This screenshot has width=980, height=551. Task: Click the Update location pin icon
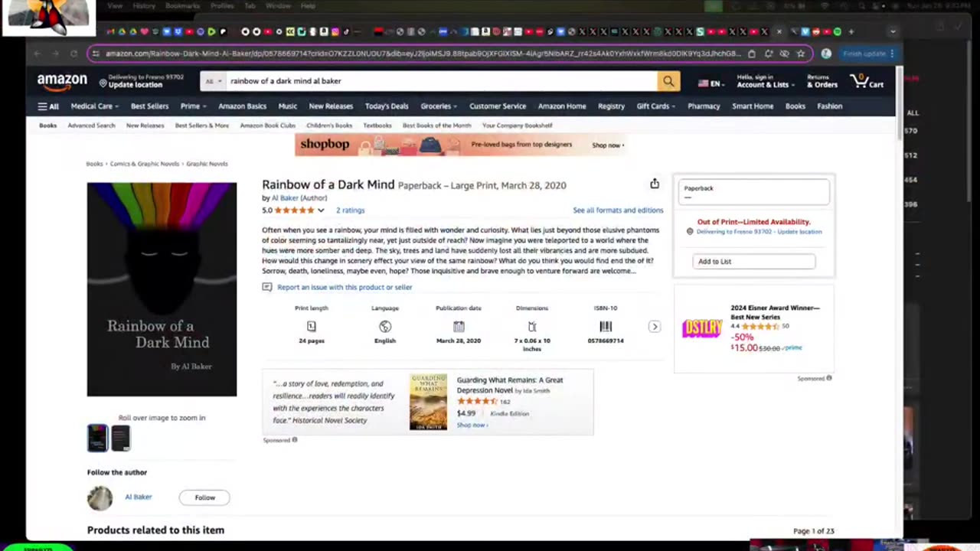[103, 82]
